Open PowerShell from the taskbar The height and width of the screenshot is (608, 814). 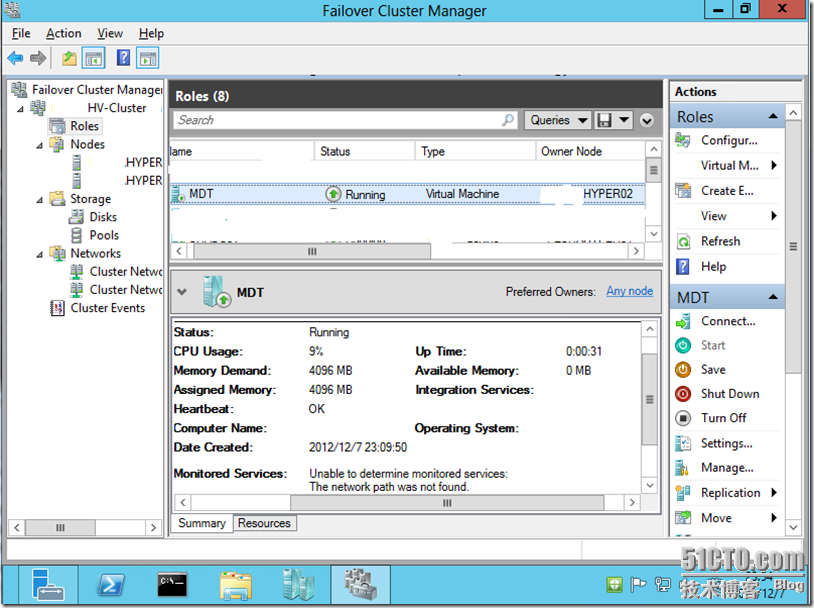coord(111,585)
